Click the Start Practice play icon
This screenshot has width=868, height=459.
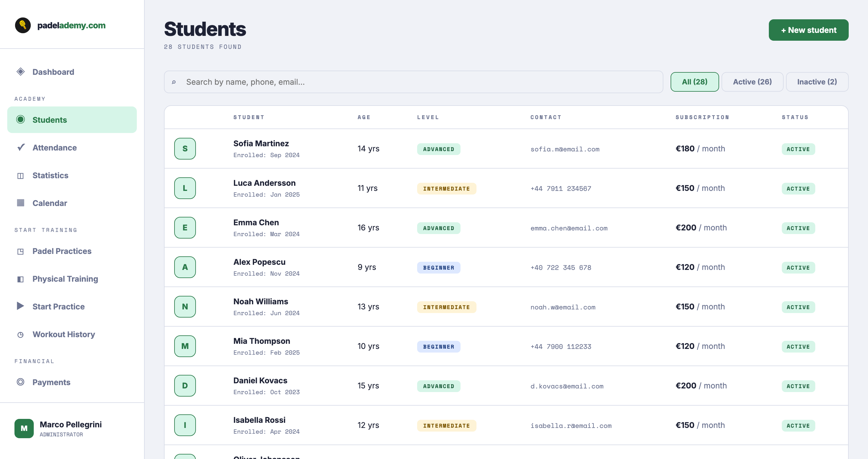(x=20, y=306)
